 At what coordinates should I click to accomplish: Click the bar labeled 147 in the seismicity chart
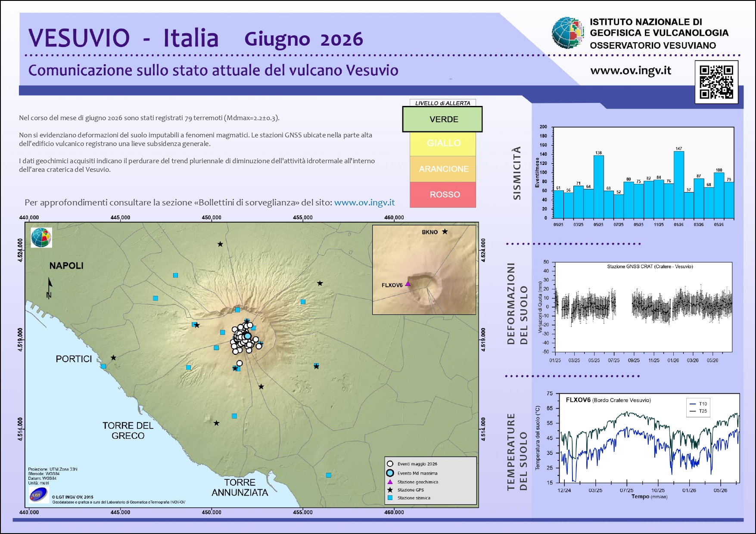[x=679, y=184]
